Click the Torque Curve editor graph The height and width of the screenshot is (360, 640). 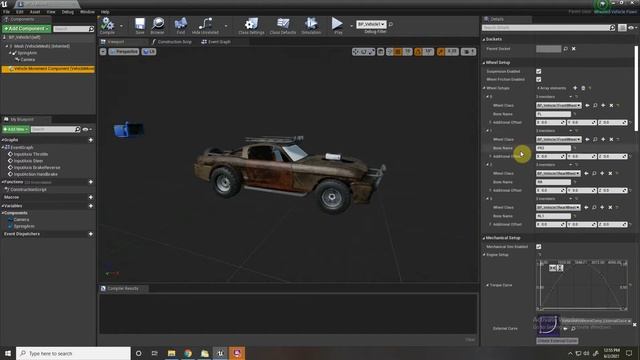582,286
